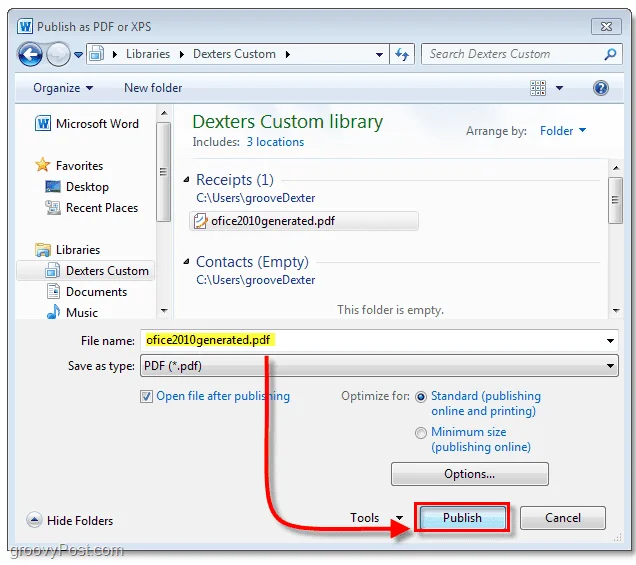Select Standard optimize radio button
Viewport: 636px width, 565px height.
click(421, 397)
